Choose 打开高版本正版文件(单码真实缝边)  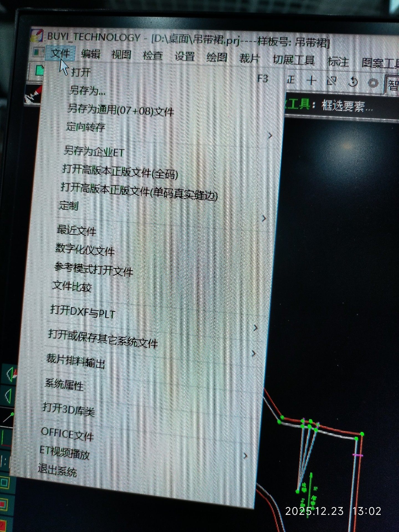(x=139, y=191)
